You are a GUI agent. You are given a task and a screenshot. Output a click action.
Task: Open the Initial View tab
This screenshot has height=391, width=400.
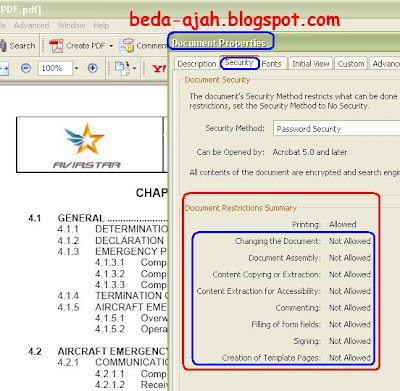click(x=311, y=64)
